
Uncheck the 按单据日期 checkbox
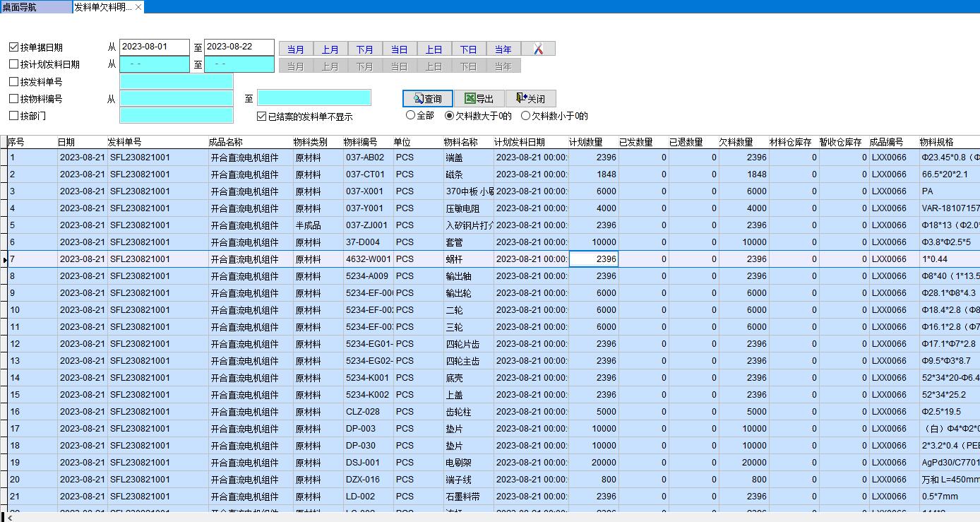[x=14, y=47]
